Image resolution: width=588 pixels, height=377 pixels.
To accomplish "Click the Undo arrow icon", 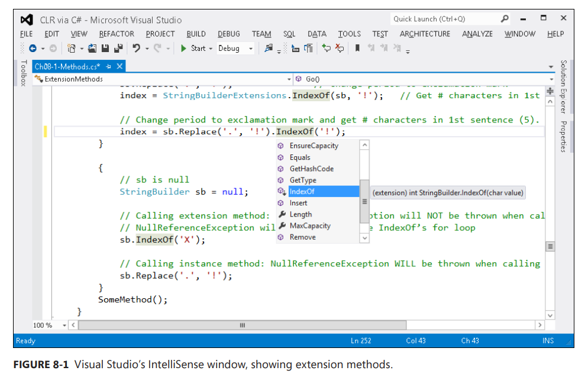I will pyautogui.click(x=136, y=49).
